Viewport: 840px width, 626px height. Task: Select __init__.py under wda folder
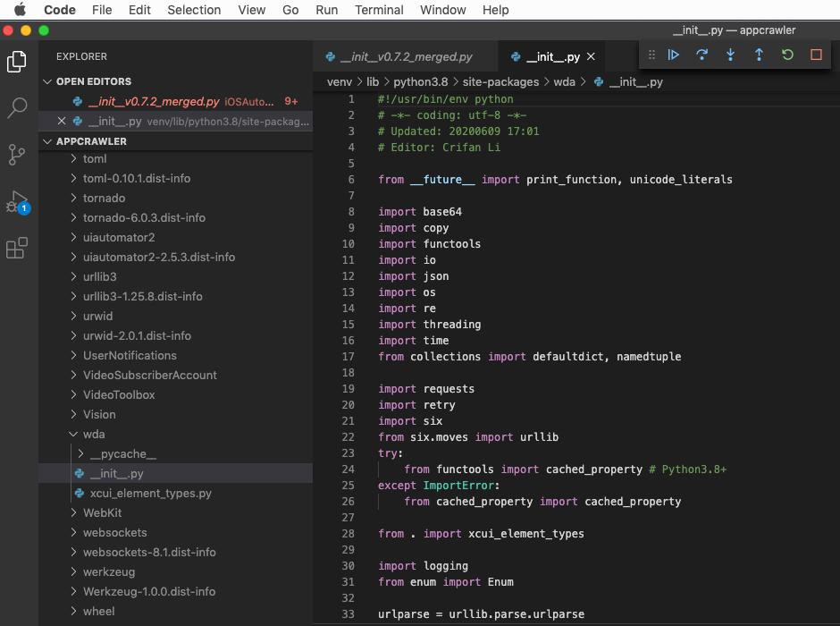(176, 474)
